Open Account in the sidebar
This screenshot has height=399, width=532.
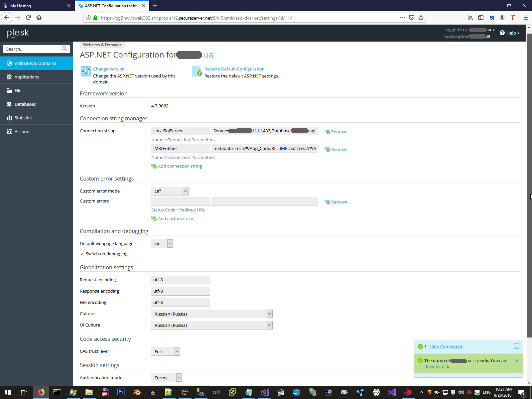37,131
